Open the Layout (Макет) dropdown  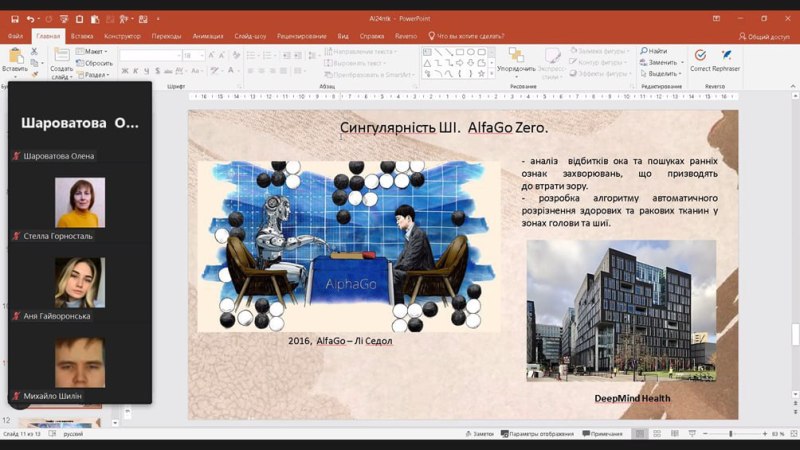pos(92,52)
